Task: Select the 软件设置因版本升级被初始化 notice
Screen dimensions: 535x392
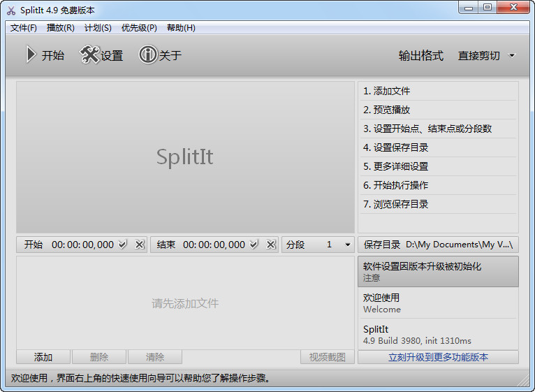Action: click(x=438, y=272)
